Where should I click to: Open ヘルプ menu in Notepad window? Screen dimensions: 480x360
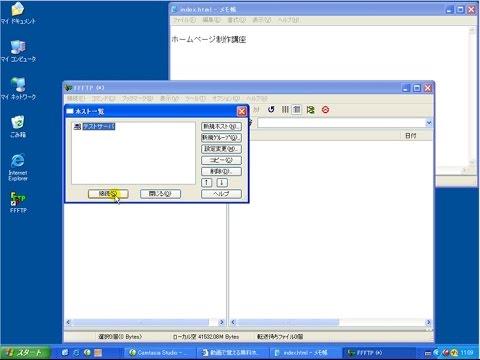(x=288, y=20)
